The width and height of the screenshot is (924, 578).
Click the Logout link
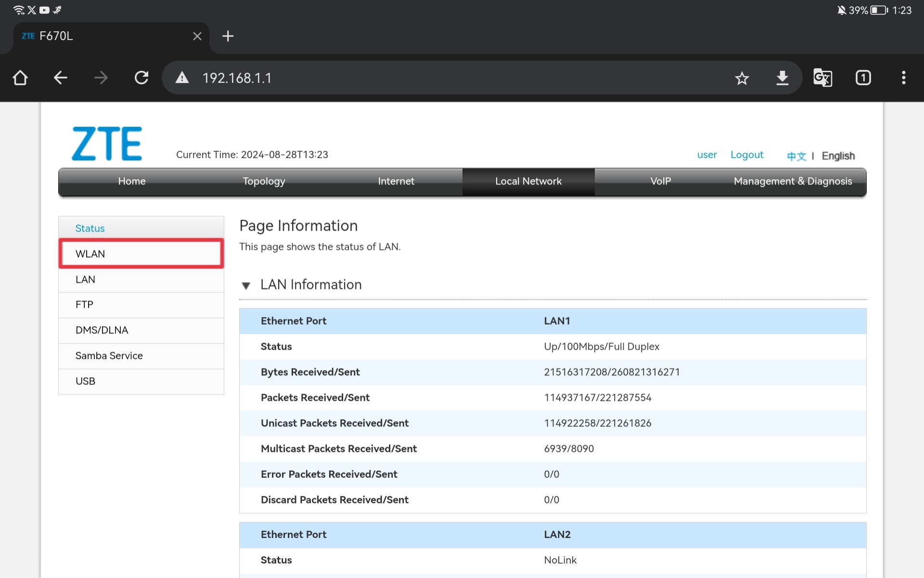(x=746, y=155)
